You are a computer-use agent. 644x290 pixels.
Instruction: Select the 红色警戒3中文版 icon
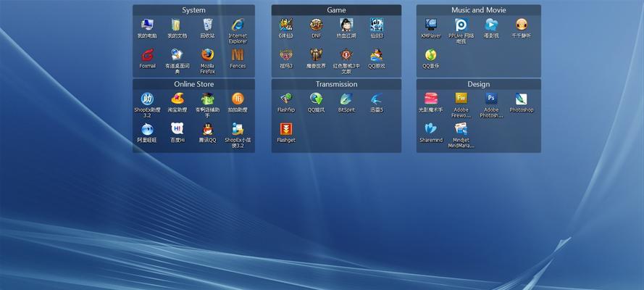(346, 55)
